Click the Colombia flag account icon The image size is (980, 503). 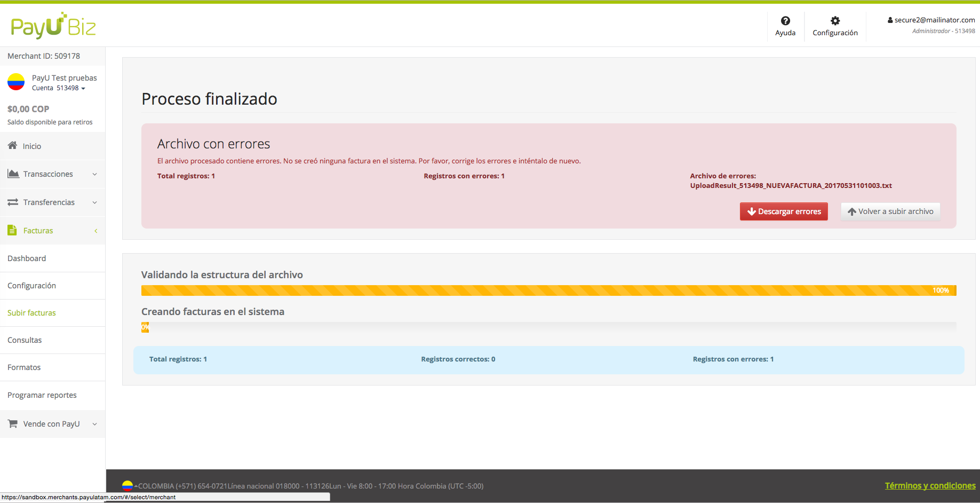click(x=16, y=82)
